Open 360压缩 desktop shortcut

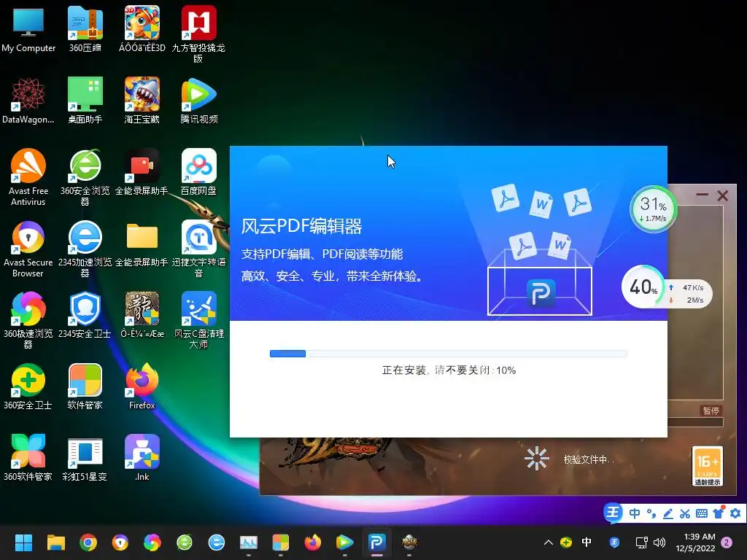[85, 30]
